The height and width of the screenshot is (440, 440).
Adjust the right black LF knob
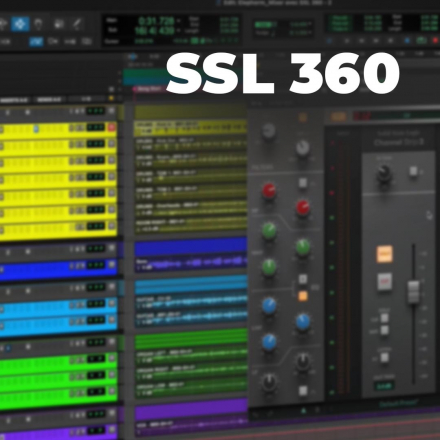pyautogui.click(x=303, y=361)
